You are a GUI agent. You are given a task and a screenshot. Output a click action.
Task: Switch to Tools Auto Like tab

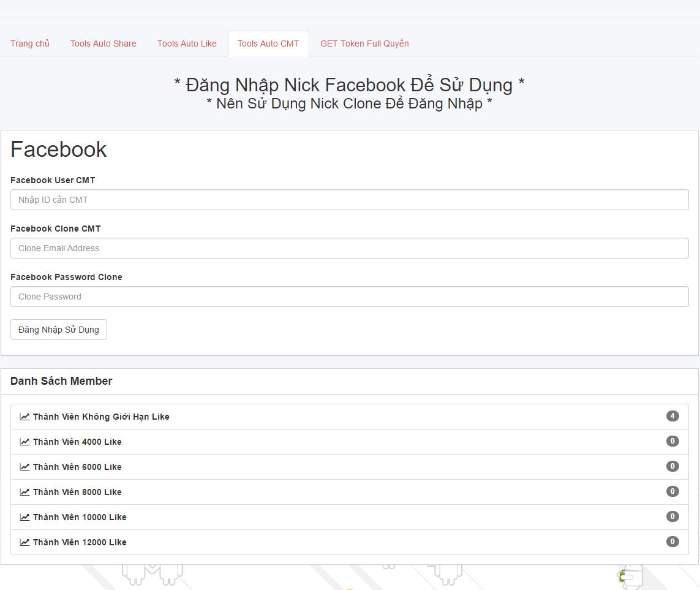pos(187,43)
